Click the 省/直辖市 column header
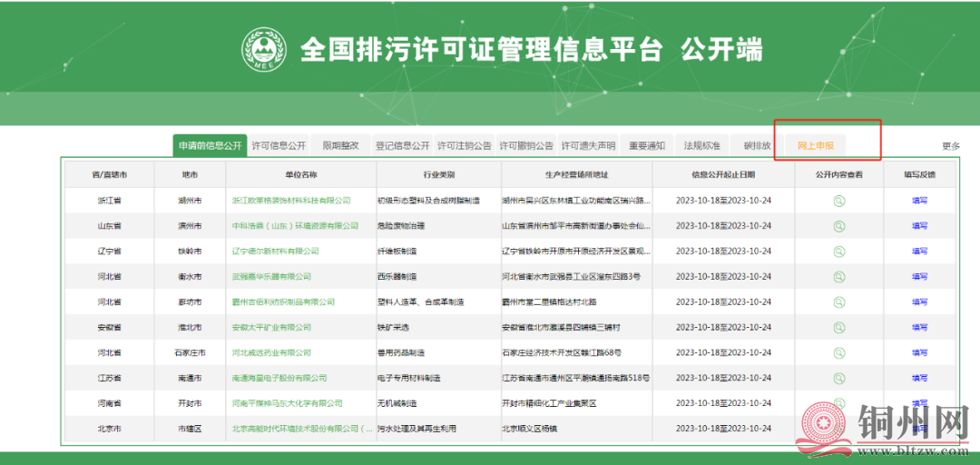980x465 pixels. pos(110,175)
